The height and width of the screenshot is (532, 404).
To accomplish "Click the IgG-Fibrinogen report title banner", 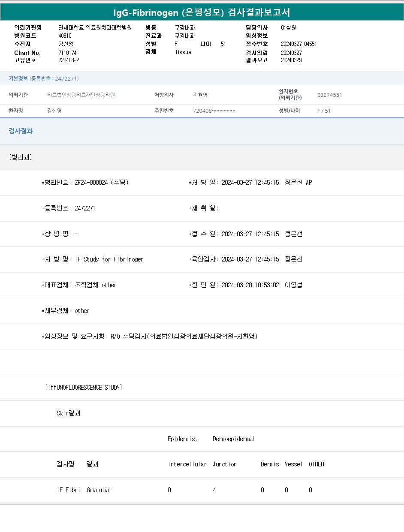I will 202,12.
